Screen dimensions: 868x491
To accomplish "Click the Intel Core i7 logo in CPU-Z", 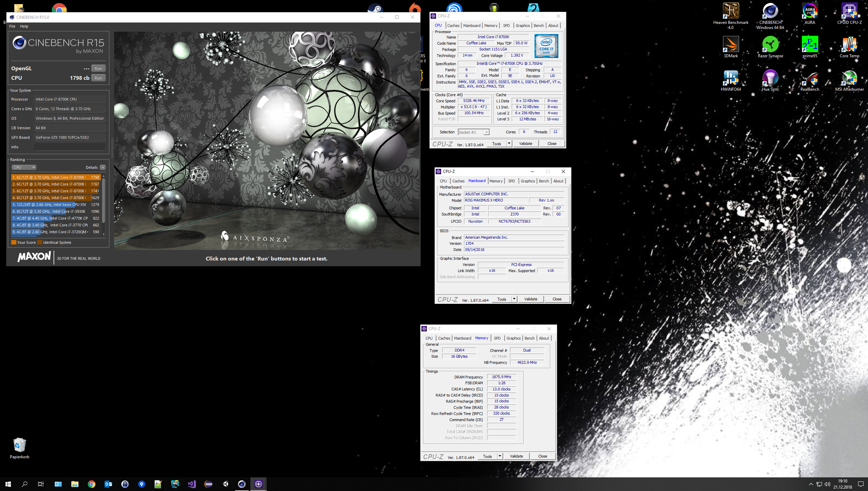I will [546, 46].
